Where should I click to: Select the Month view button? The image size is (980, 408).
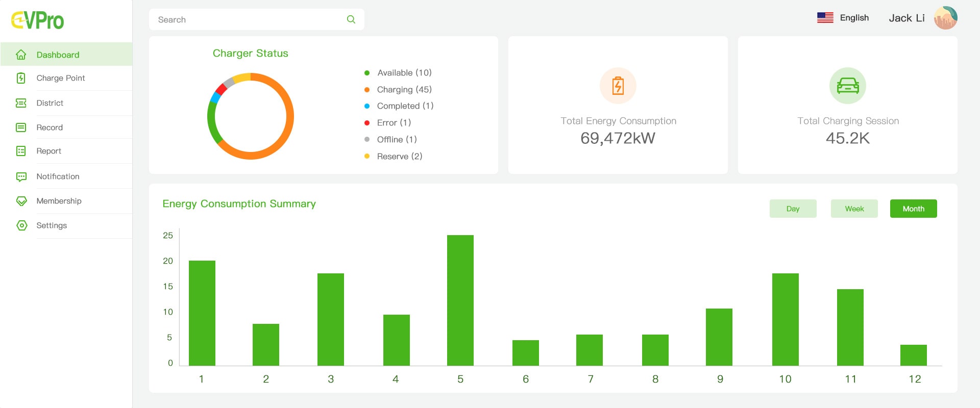tap(913, 209)
